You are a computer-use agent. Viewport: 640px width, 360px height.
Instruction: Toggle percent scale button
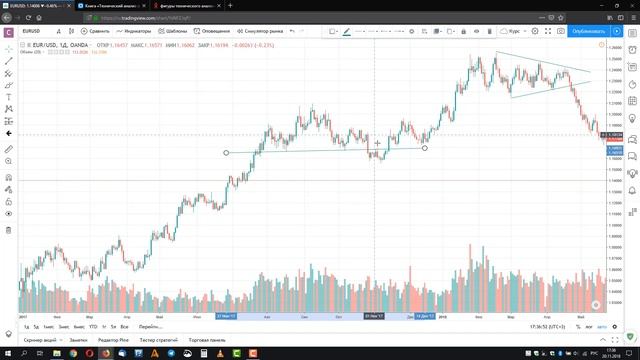coord(578,327)
